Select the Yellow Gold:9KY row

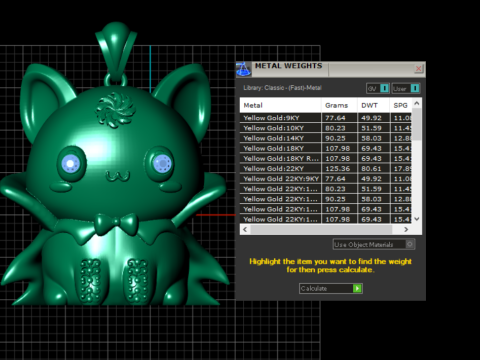(x=326, y=118)
